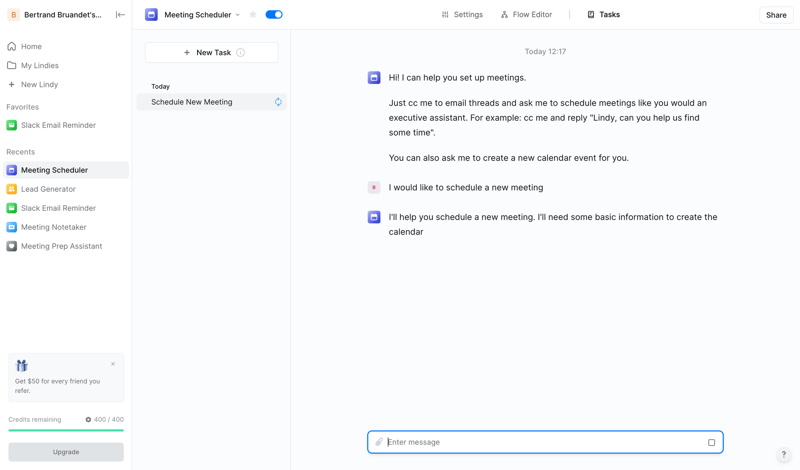Select Meeting Scheduler in Recents

click(66, 170)
